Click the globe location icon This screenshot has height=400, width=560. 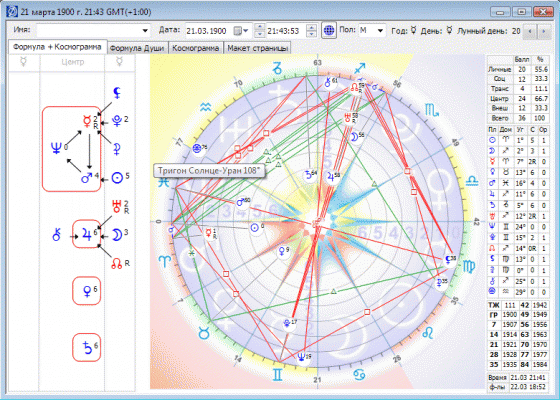329,30
